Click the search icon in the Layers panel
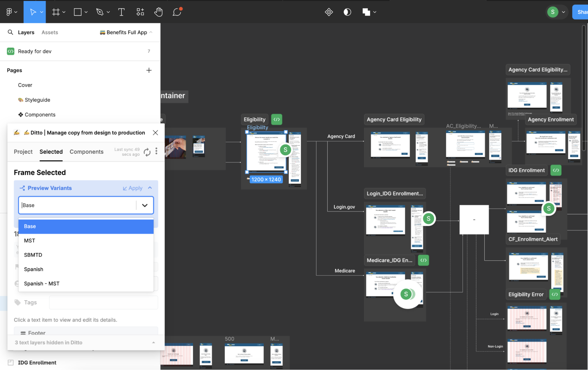The height and width of the screenshot is (370, 588). (10, 32)
